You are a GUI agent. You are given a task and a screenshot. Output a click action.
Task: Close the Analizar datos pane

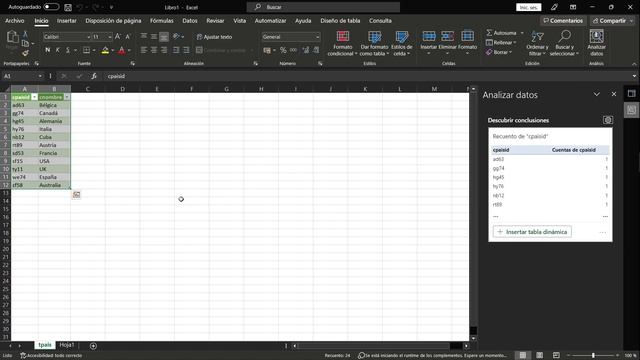tap(613, 94)
